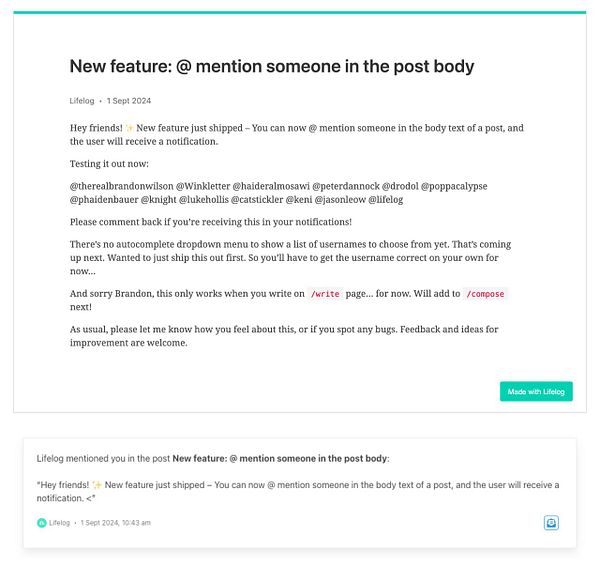Viewport: 600px width, 569px height.
Task: Open bold post title in notification card
Action: [x=279, y=458]
